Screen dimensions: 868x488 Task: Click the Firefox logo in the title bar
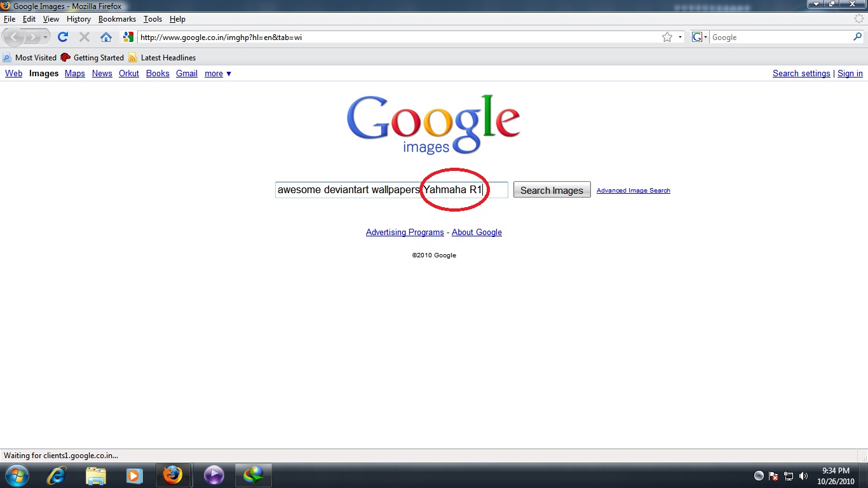pos(6,6)
